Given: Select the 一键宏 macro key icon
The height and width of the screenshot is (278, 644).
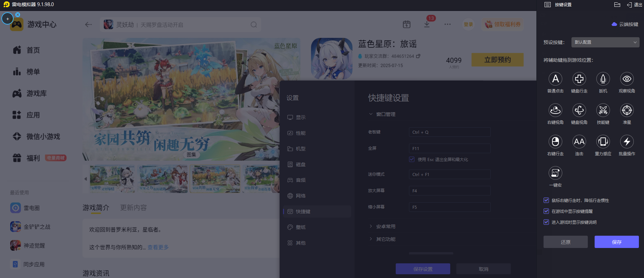Looking at the screenshot, I should [x=555, y=173].
